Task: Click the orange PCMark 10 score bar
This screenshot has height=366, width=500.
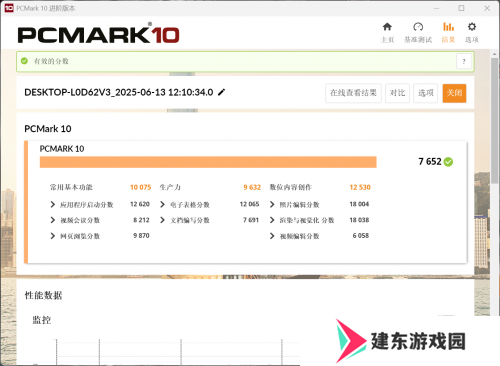Action: [208, 162]
